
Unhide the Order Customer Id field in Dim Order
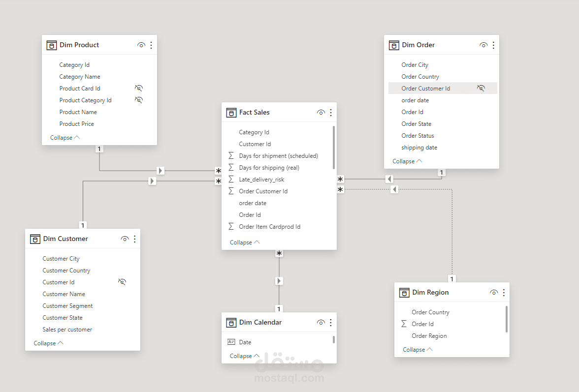pyautogui.click(x=481, y=89)
